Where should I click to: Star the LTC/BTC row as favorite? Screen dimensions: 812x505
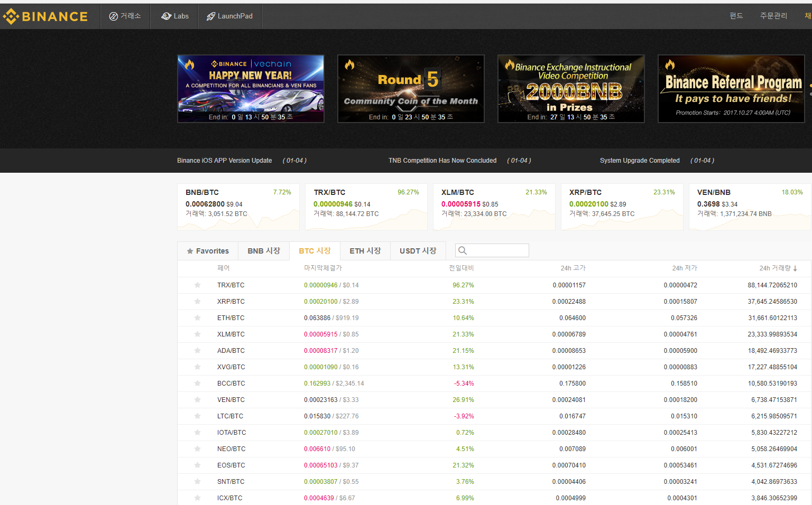pos(197,416)
